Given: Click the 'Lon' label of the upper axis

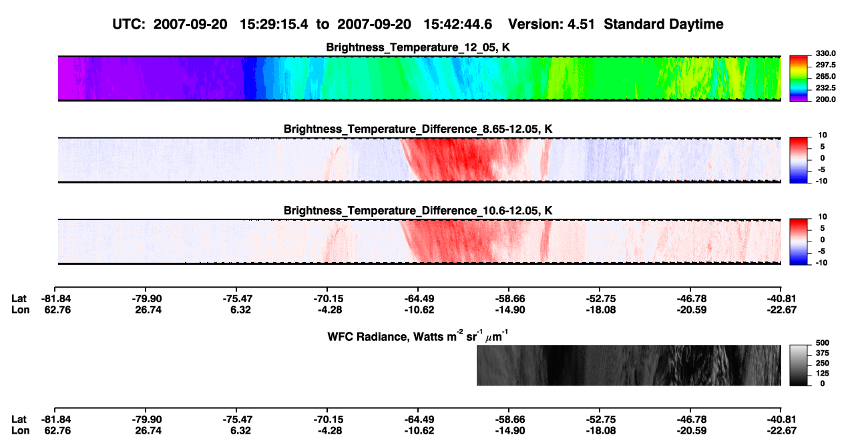Looking at the screenshot, I should 20,310.
